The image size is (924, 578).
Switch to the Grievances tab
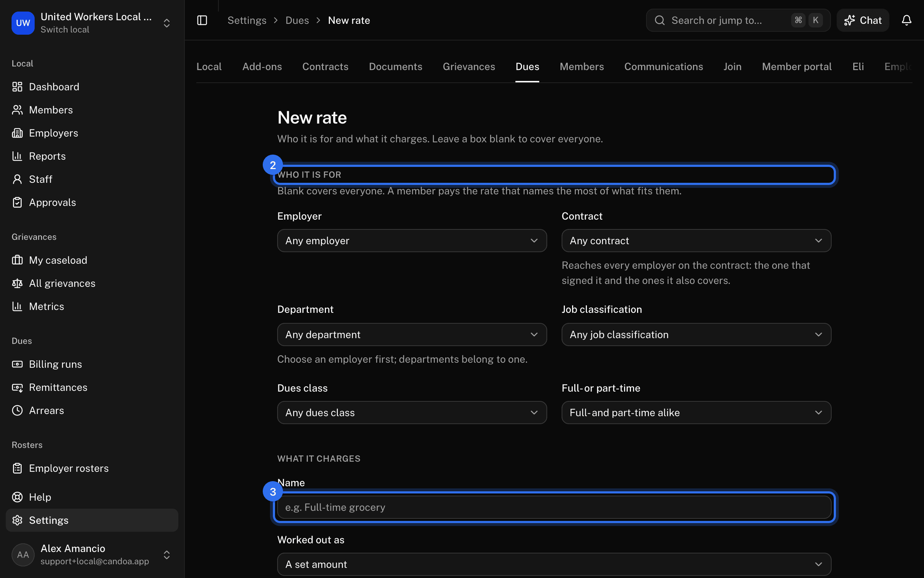[469, 66]
